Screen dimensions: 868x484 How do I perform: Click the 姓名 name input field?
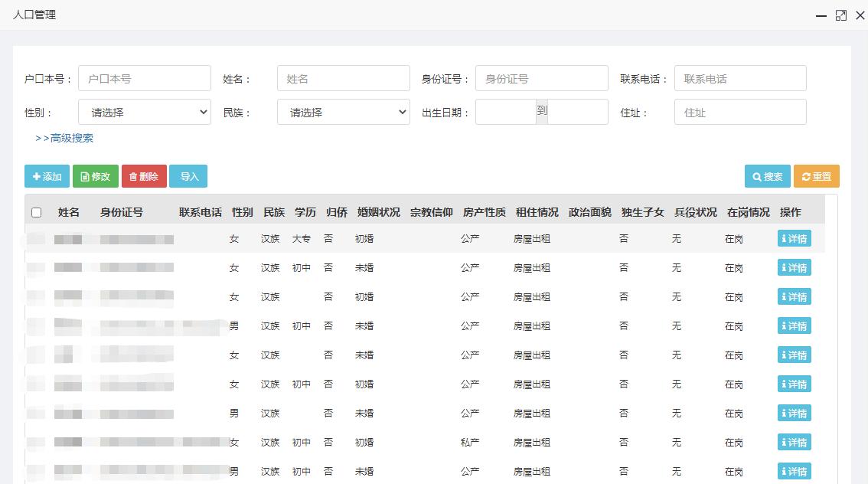point(343,77)
